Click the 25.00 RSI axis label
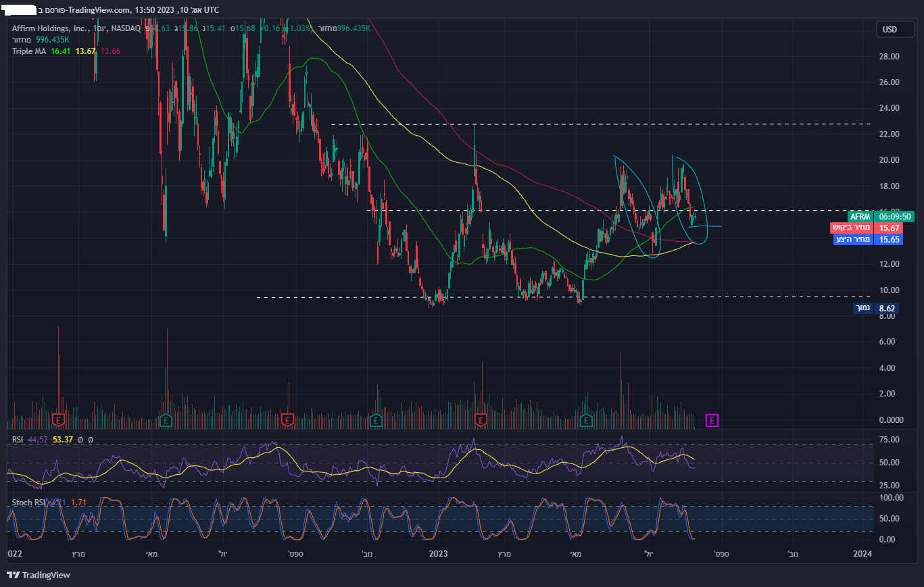 tap(888, 486)
